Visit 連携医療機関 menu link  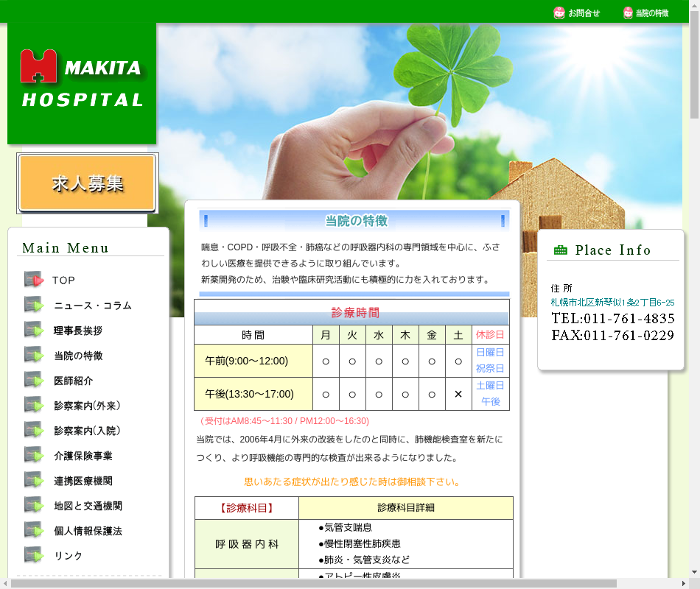83,481
